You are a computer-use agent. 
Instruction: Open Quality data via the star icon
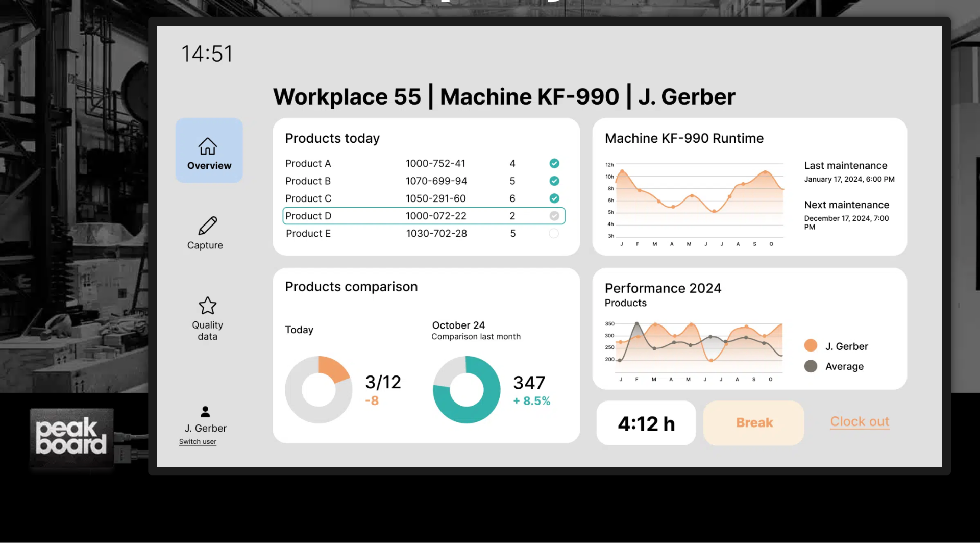pos(208,306)
